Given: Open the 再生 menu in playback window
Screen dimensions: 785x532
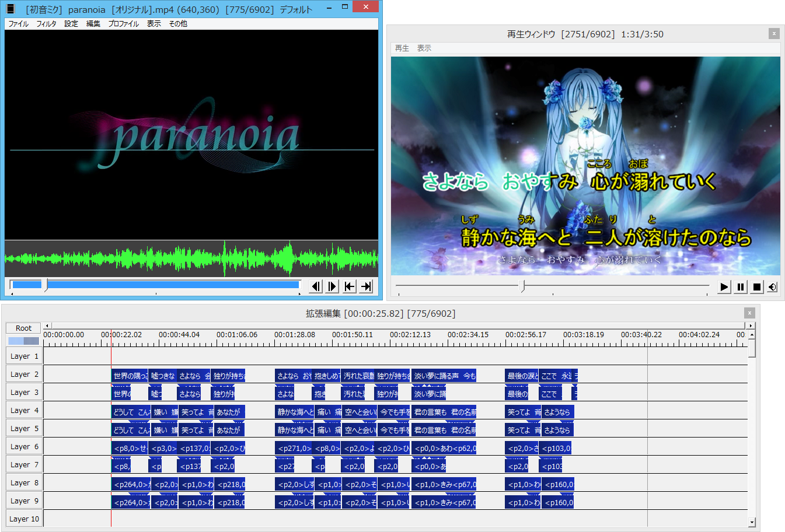Looking at the screenshot, I should tap(402, 48).
